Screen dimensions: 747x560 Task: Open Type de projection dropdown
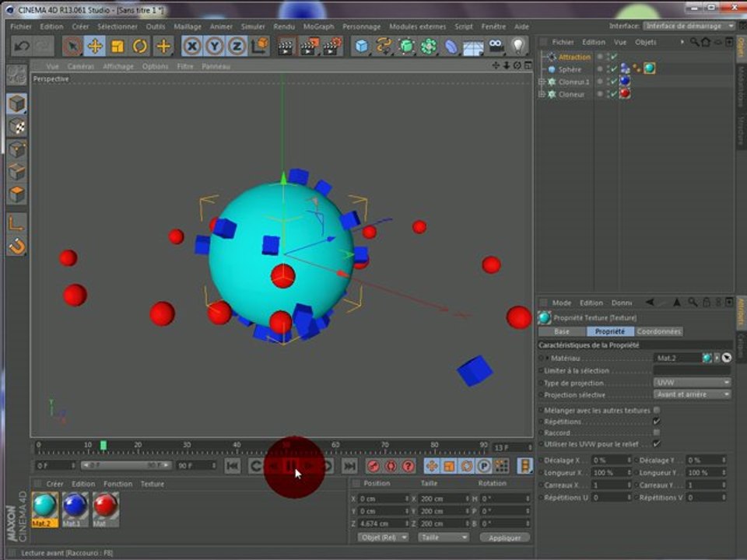[x=692, y=383]
